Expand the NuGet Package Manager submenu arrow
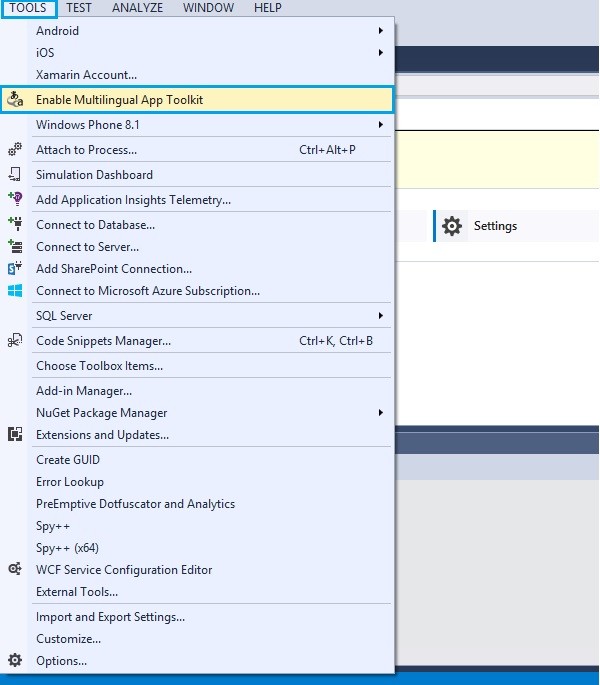This screenshot has width=600, height=685. pos(381,412)
